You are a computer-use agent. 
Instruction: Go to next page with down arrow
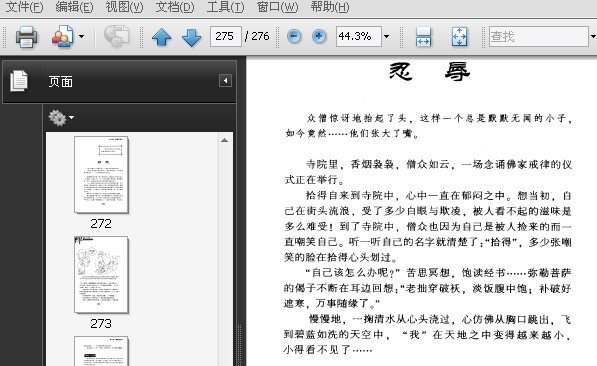tap(192, 37)
